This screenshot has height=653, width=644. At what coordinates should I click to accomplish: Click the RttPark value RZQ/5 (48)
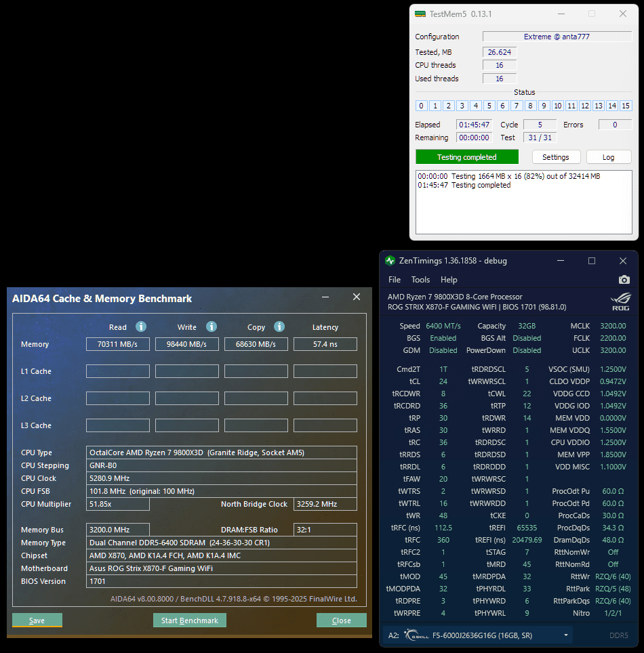613,589
